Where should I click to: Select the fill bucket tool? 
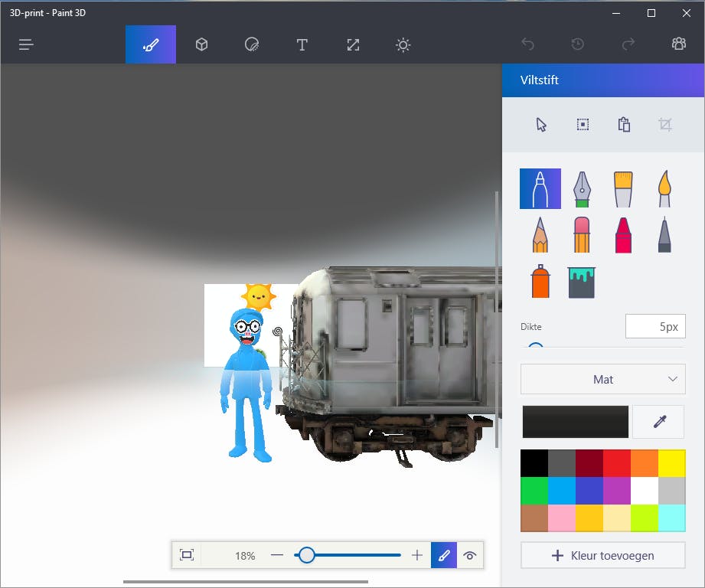point(581,281)
